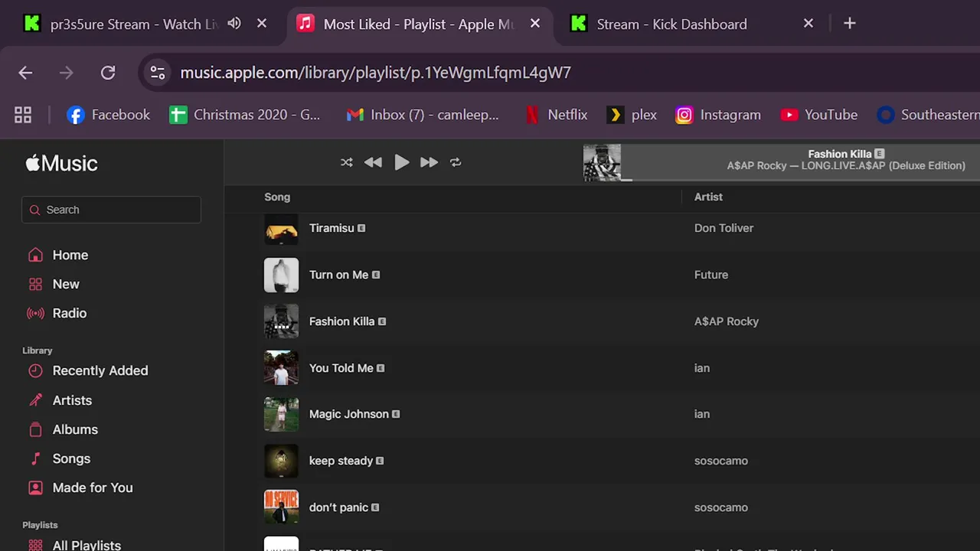Toggle repeat mode
Screen dimensions: 980x551
click(456, 162)
